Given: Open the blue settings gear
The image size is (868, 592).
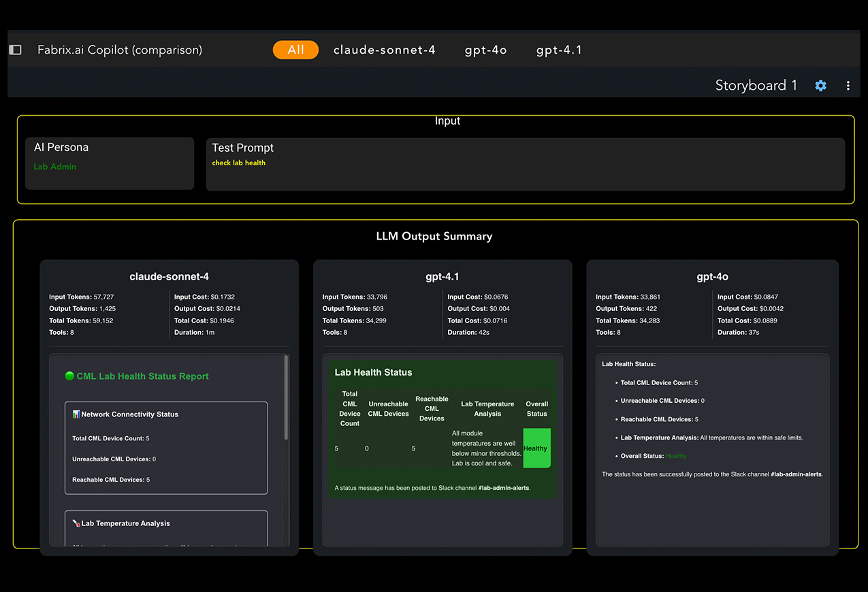Looking at the screenshot, I should pyautogui.click(x=820, y=86).
